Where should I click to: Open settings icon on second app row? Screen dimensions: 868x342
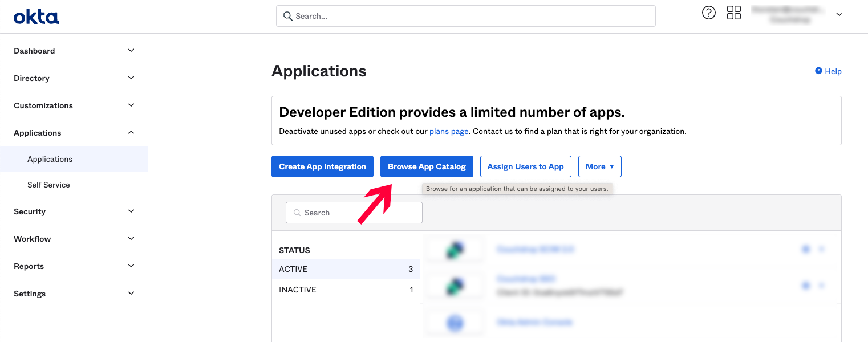[x=806, y=286]
